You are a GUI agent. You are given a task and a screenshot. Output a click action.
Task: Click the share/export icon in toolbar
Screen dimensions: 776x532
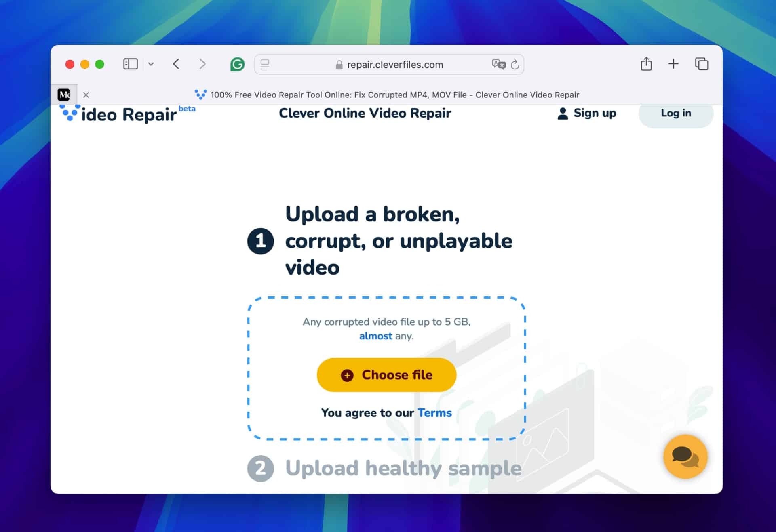[646, 64]
